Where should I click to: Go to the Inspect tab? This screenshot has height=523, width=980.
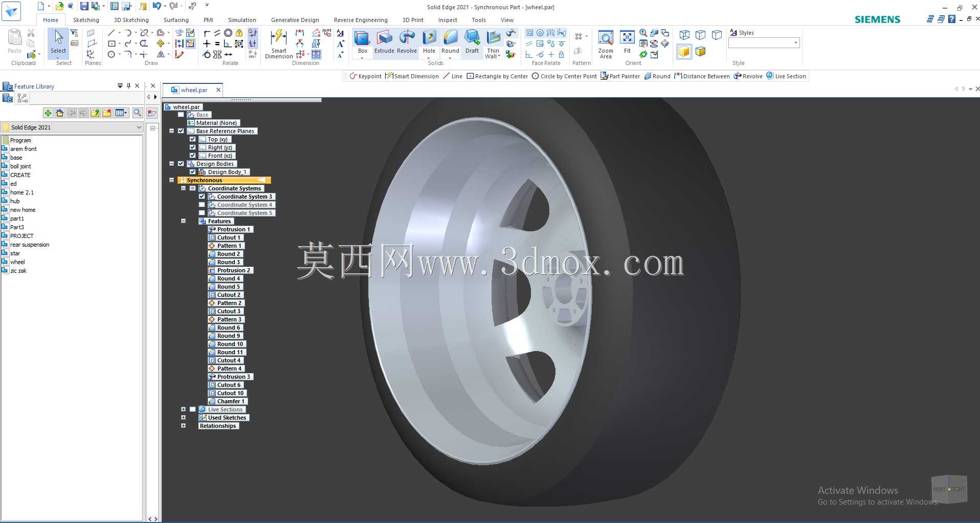pyautogui.click(x=448, y=20)
